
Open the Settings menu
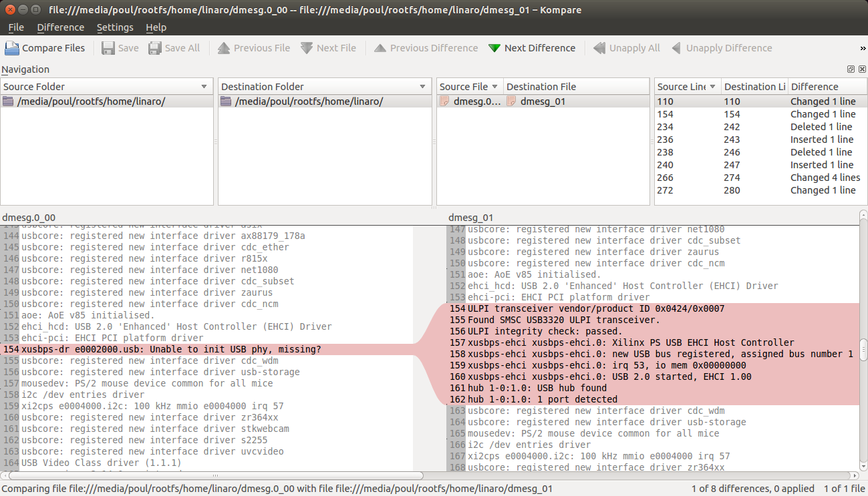[115, 27]
